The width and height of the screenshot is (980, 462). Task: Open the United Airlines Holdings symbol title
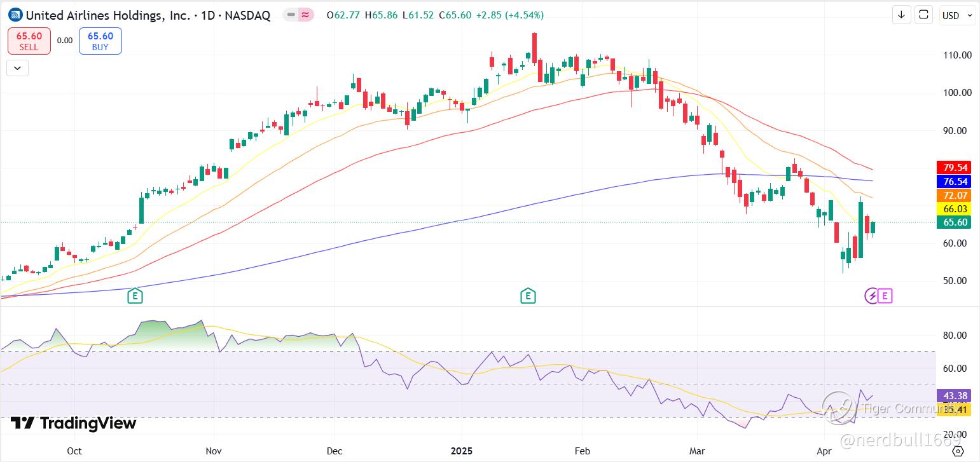[x=148, y=15]
